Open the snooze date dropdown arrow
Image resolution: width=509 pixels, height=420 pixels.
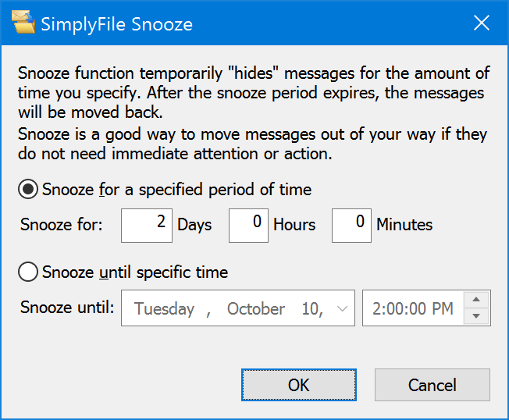pos(342,308)
